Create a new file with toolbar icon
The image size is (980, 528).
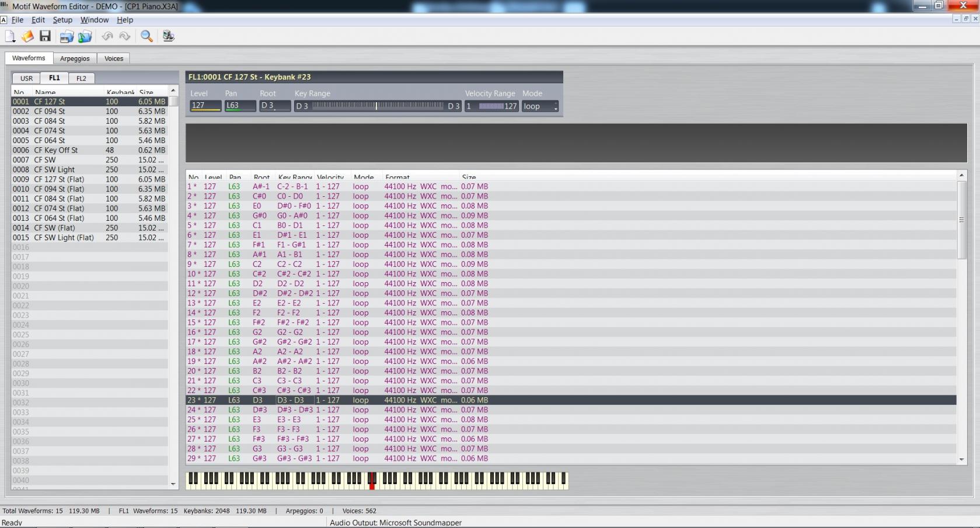pyautogui.click(x=10, y=36)
